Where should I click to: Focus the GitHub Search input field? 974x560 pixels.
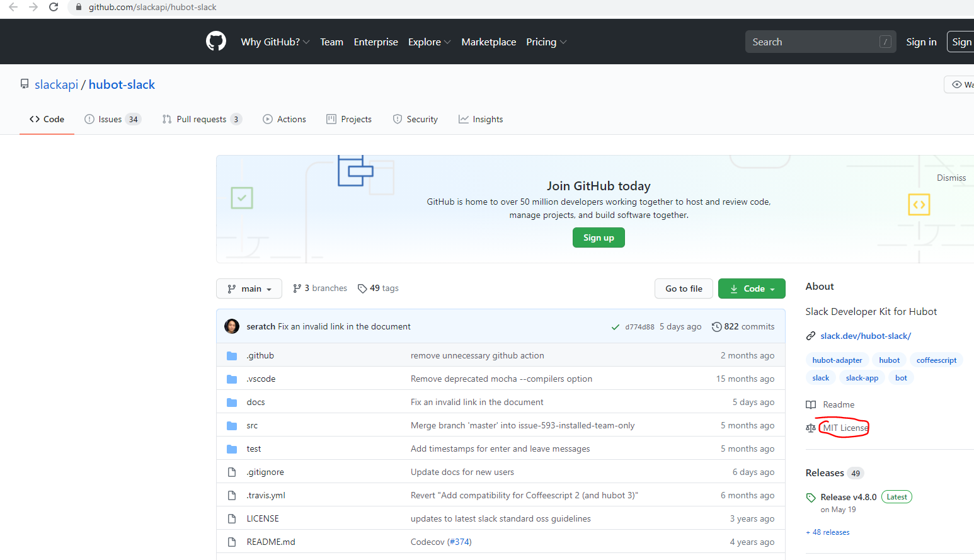[822, 42]
